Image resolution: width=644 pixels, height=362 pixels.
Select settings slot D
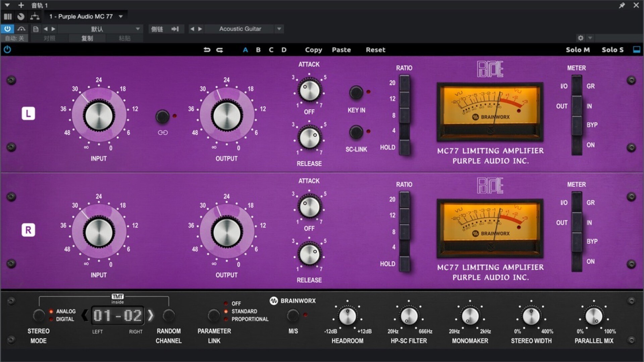click(284, 50)
